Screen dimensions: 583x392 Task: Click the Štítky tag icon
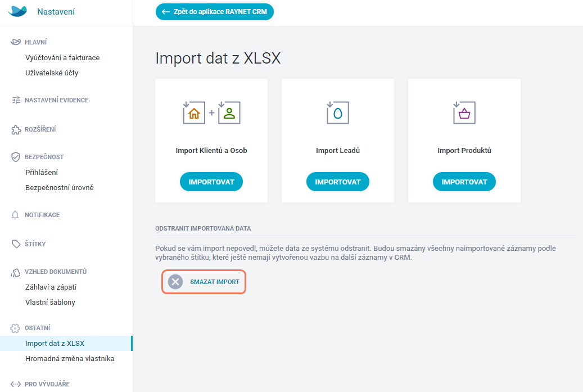click(x=16, y=244)
